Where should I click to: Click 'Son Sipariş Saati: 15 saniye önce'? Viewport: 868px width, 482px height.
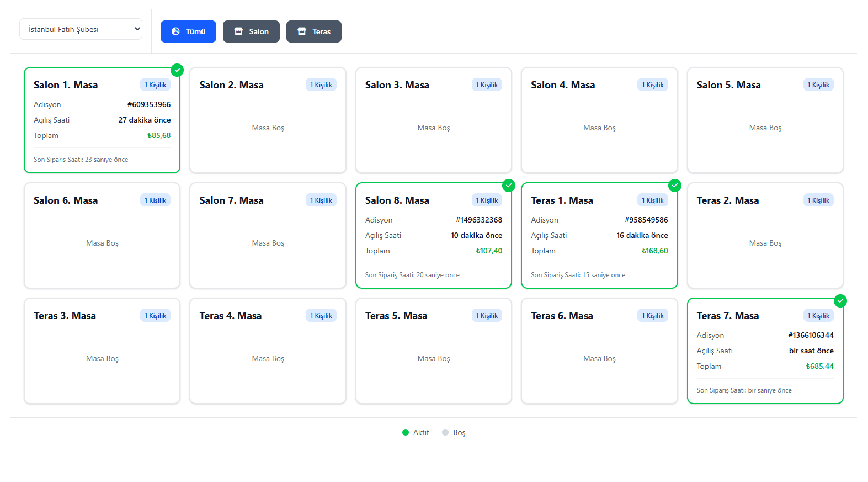coord(578,275)
